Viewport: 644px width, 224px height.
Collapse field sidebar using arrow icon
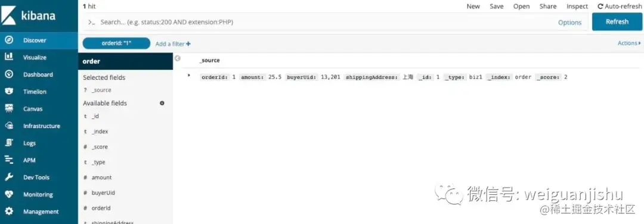pyautogui.click(x=178, y=58)
